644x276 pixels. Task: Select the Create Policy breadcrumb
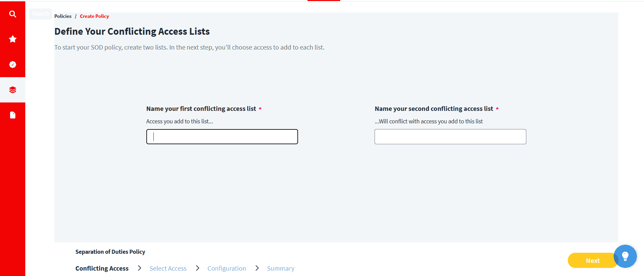tap(94, 16)
